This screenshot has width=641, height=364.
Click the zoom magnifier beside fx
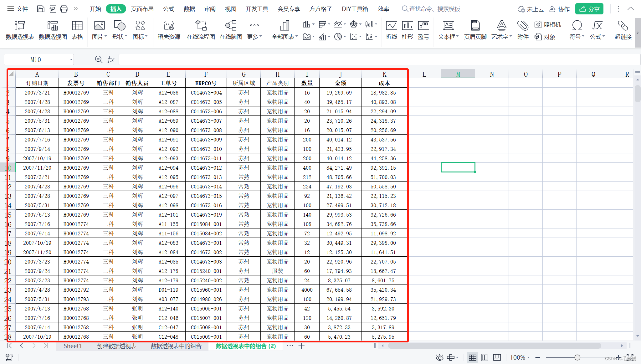pos(99,59)
